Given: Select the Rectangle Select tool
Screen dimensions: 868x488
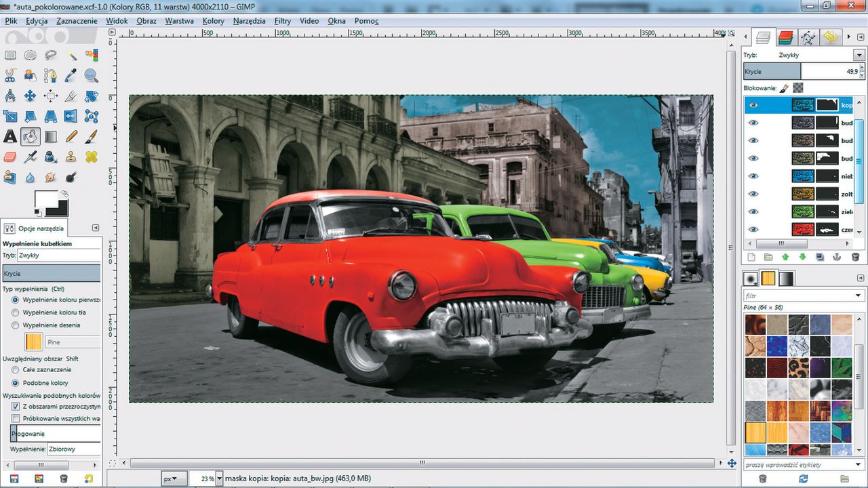Looking at the screenshot, I should (10, 56).
